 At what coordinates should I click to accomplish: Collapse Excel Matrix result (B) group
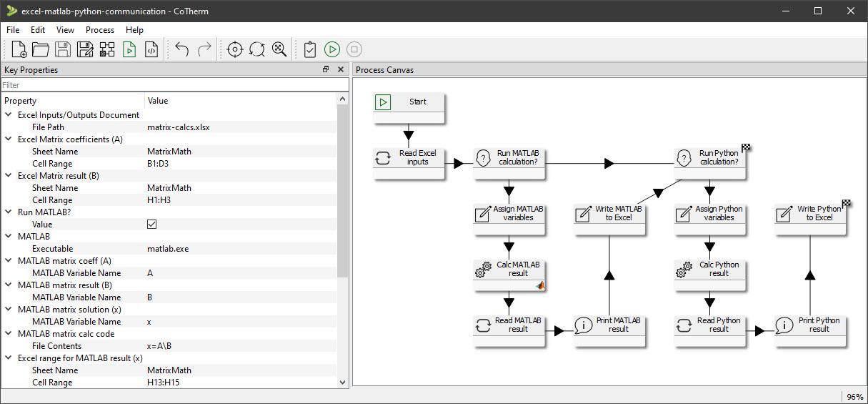[9, 175]
